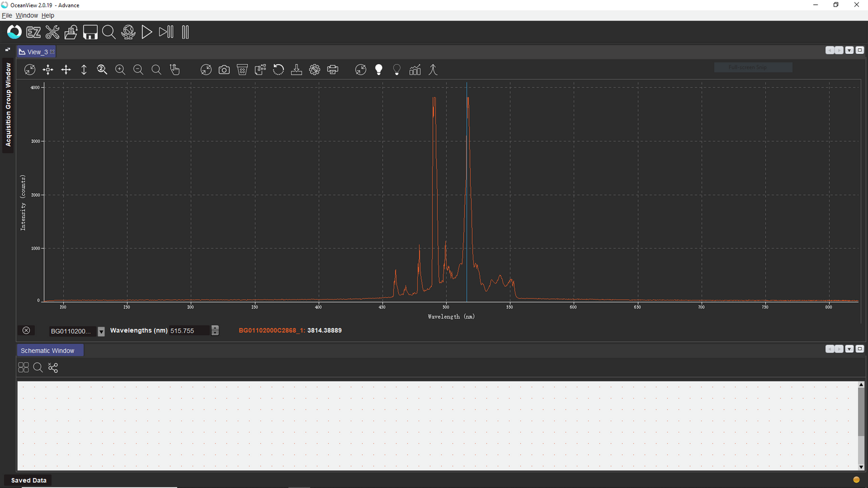Click the View panel scroll-tabs-left arrow
This screenshot has width=868, height=488.
click(830, 50)
